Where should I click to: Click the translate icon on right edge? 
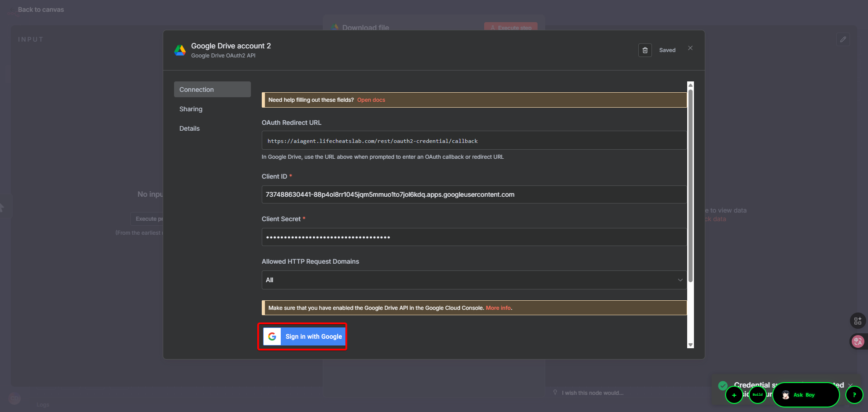click(858, 341)
